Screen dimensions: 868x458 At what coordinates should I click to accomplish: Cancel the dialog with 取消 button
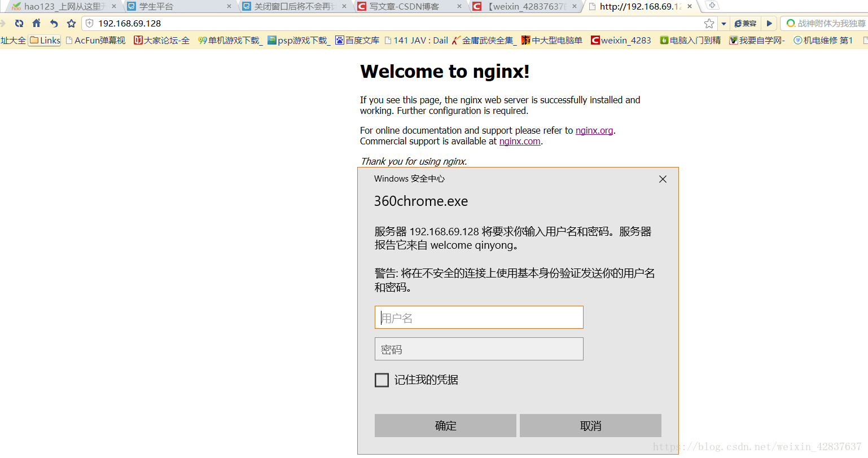(590, 425)
